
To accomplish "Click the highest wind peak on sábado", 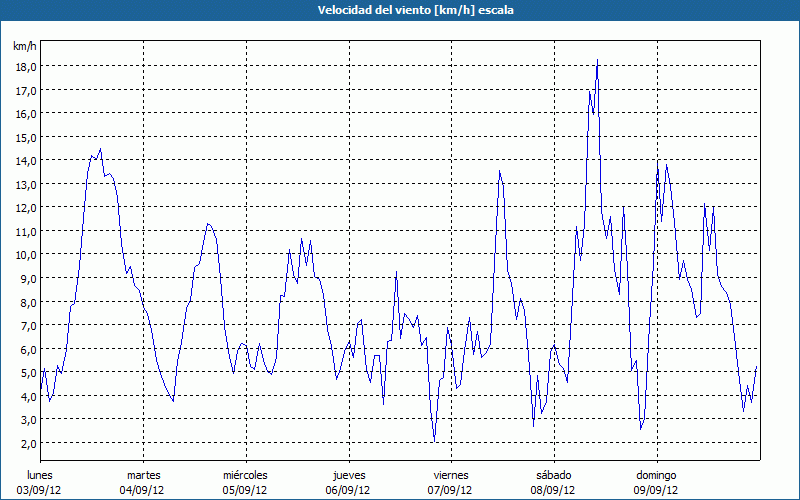I will 597,60.
